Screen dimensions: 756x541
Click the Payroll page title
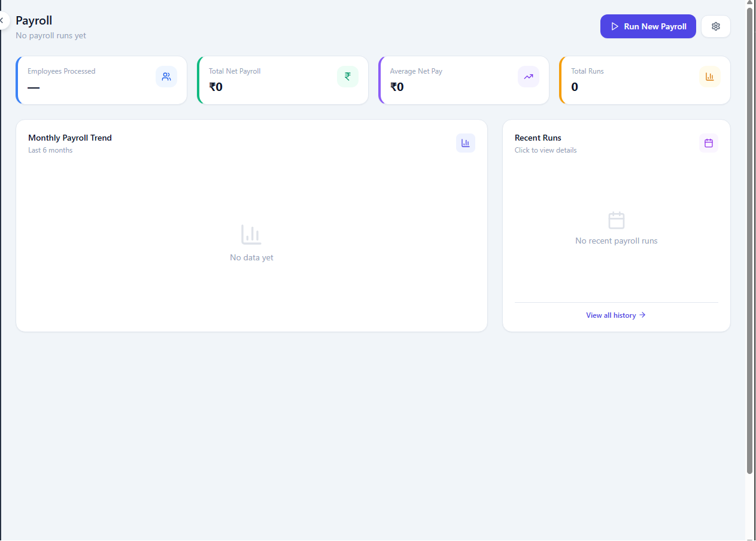(x=34, y=20)
